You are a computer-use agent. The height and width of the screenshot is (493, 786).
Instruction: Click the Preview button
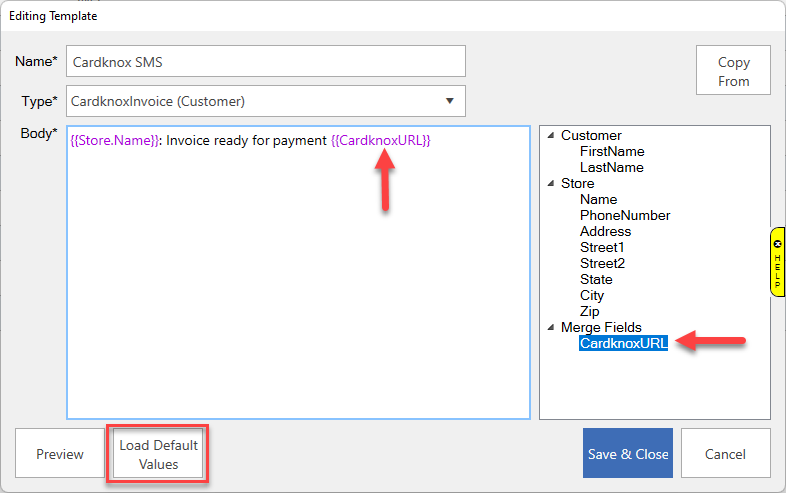[x=60, y=454]
